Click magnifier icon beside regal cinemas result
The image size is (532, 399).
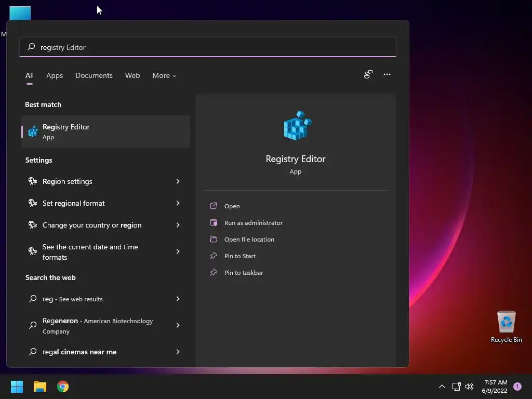[33, 352]
